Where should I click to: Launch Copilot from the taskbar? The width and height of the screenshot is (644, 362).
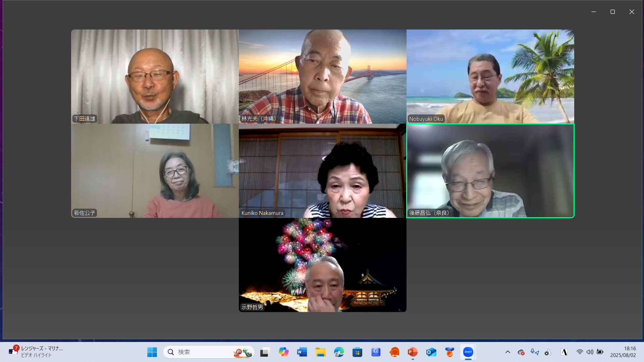(x=283, y=352)
